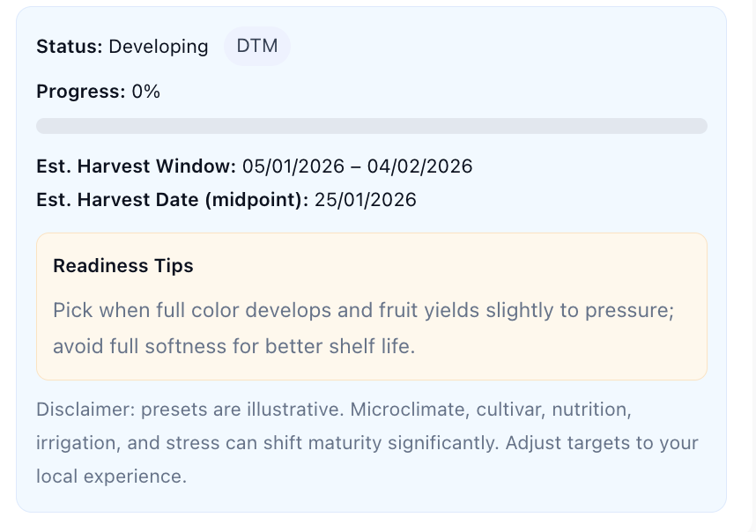Click the Progress label

80,92
